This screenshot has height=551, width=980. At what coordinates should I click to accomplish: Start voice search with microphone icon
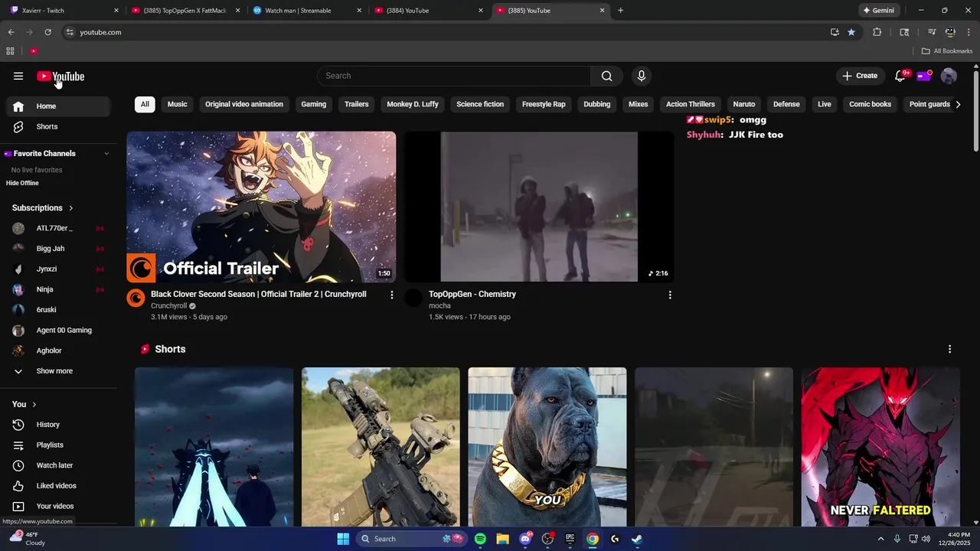(642, 76)
